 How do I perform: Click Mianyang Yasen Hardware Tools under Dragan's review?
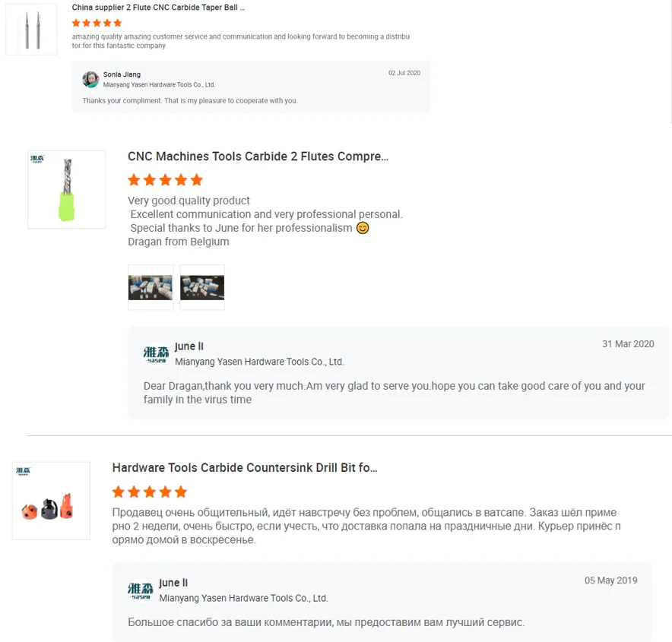(x=259, y=362)
